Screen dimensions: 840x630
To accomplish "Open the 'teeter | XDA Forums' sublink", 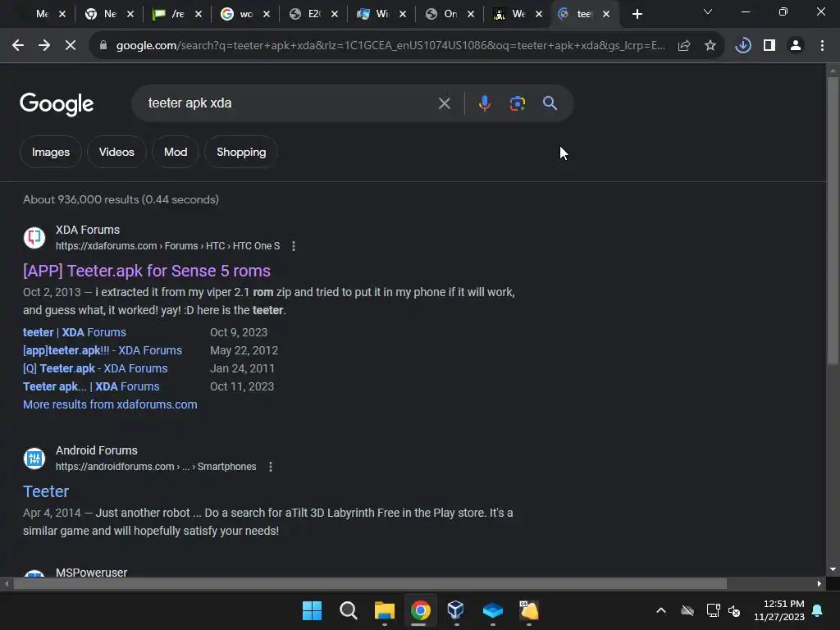I will point(75,332).
